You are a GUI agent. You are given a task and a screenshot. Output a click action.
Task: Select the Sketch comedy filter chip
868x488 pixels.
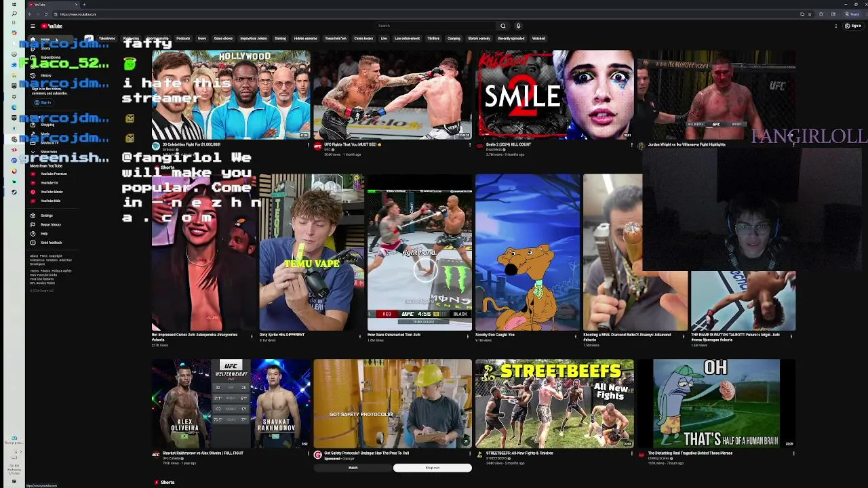click(x=479, y=39)
